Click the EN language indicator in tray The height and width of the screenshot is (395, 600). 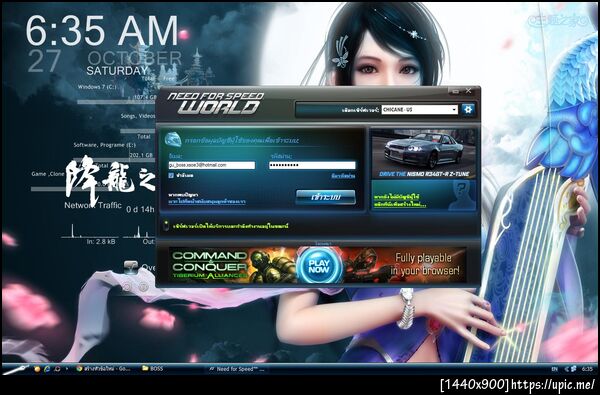[554, 369]
